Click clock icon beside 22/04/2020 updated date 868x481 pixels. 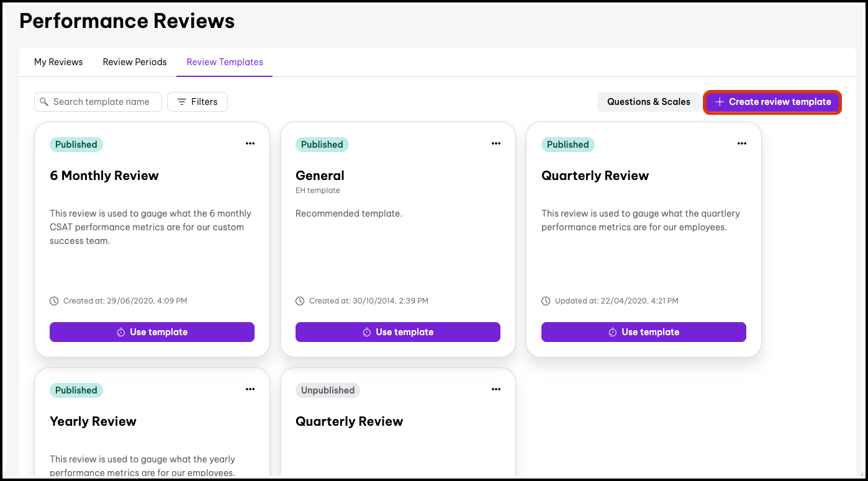pyautogui.click(x=546, y=301)
